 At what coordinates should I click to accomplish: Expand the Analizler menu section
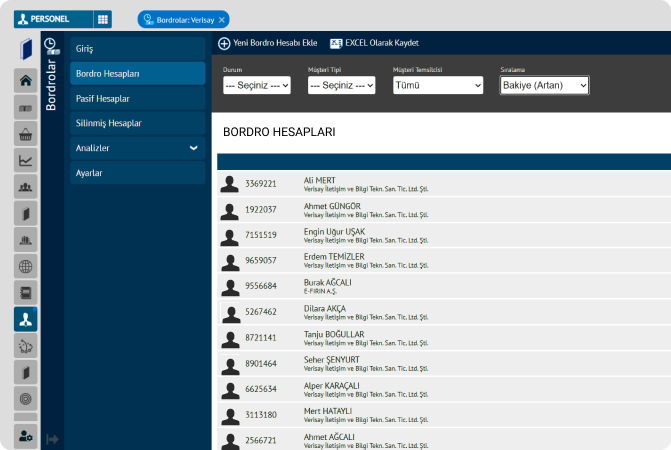coord(193,148)
